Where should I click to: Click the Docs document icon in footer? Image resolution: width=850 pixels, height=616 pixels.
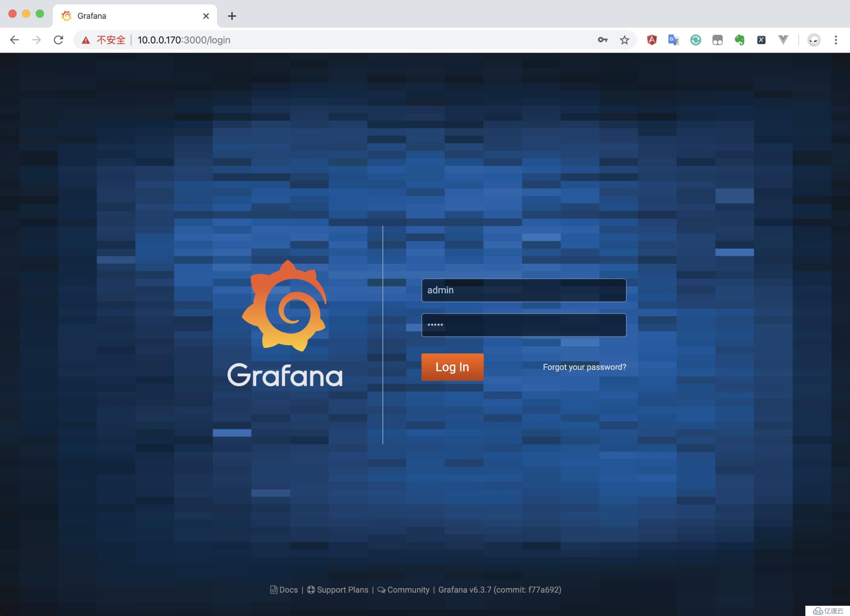tap(274, 590)
